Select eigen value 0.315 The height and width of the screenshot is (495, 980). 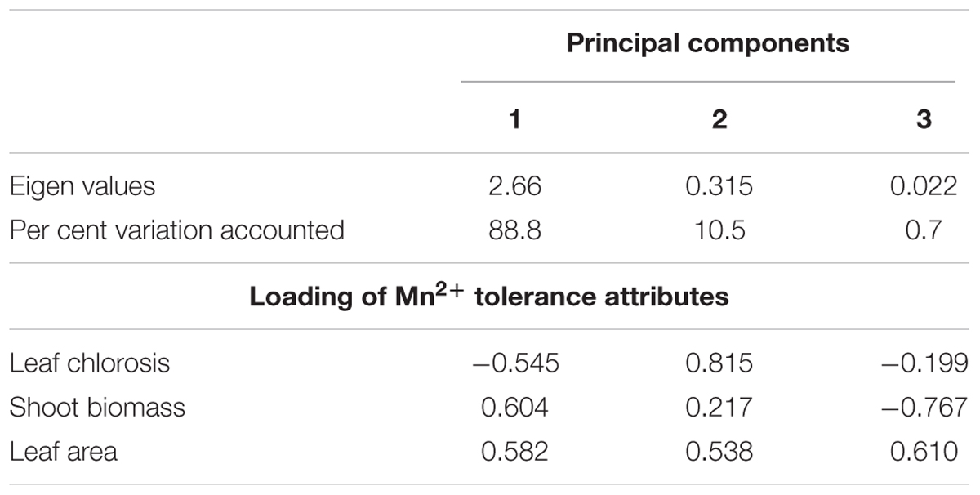coord(719,186)
